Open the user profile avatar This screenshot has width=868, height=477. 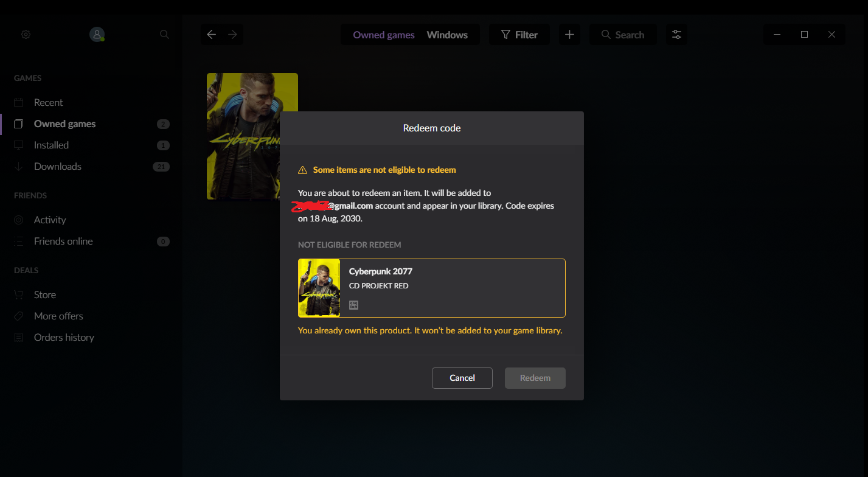pyautogui.click(x=97, y=35)
